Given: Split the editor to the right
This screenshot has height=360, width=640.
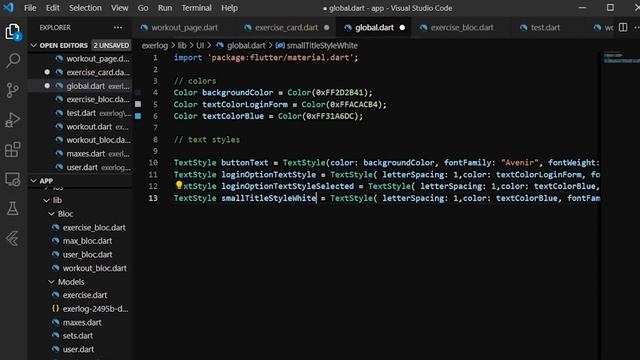Looking at the screenshot, I should [623, 27].
